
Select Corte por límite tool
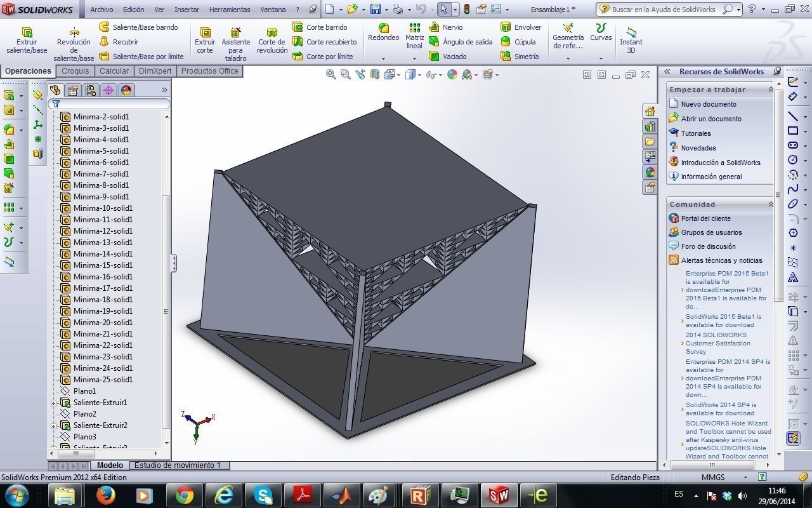coord(323,57)
